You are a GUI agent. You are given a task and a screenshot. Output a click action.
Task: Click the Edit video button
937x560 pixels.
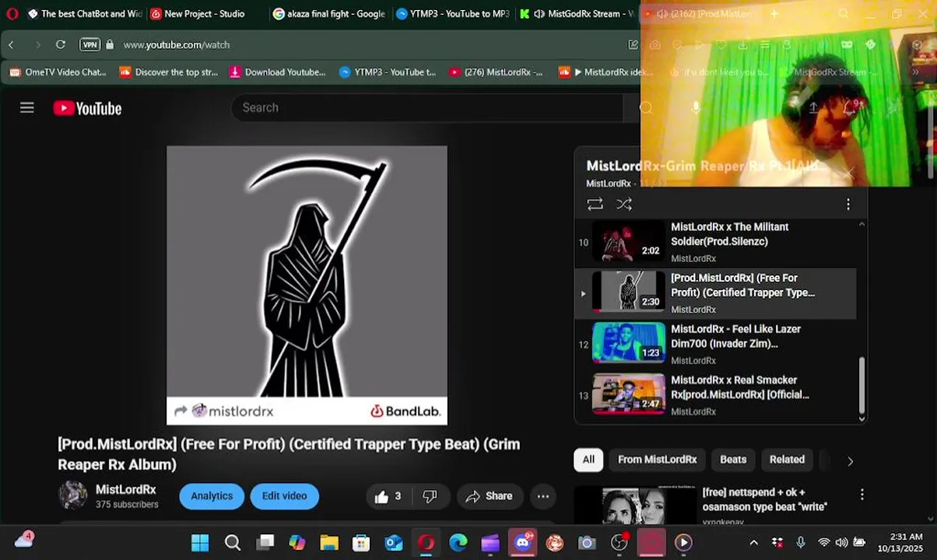(x=284, y=496)
